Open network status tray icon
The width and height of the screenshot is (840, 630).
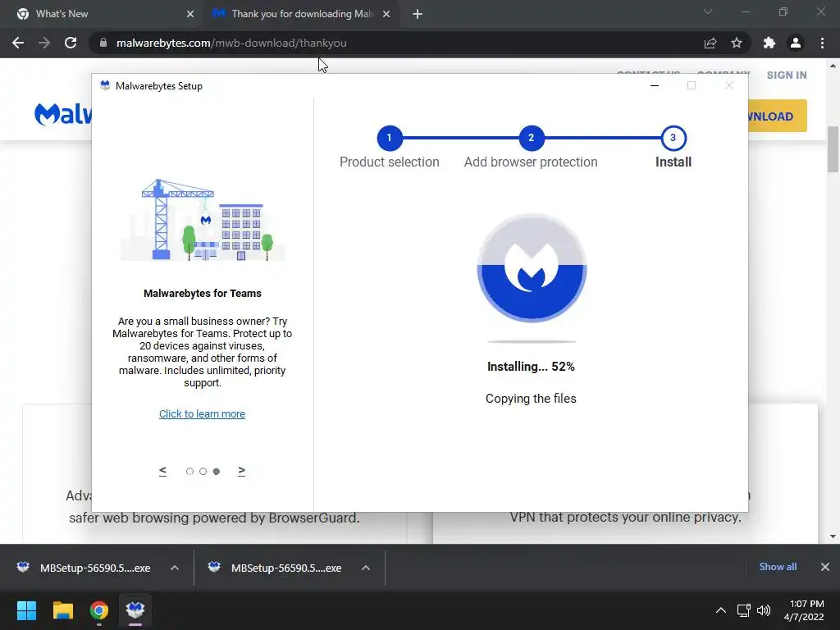pyautogui.click(x=743, y=610)
